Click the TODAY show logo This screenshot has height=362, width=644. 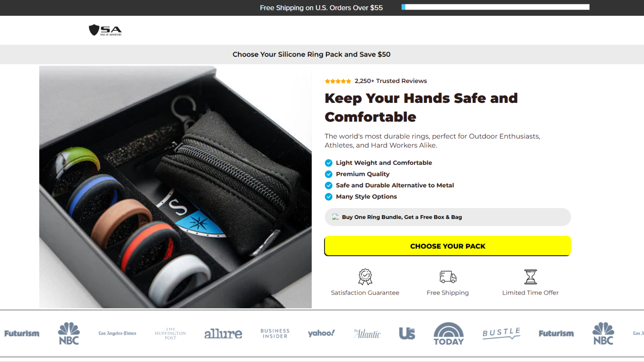448,334
